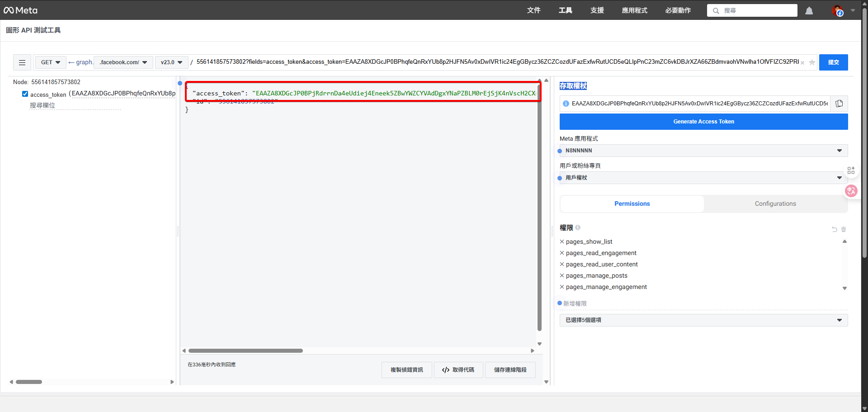Uncheck the access_token field checkbox
The height and width of the screenshot is (412, 868).
click(25, 94)
